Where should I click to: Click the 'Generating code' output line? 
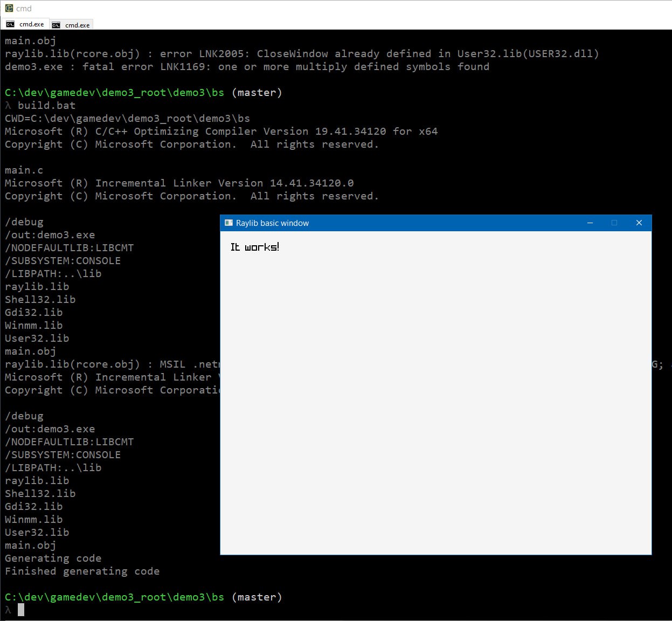[x=53, y=558]
